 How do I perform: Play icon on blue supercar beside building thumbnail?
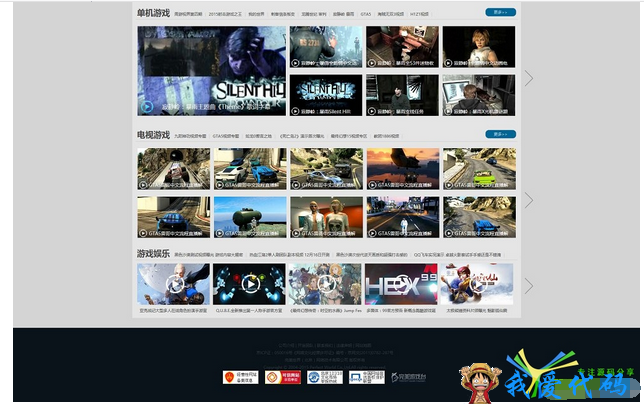pos(143,233)
